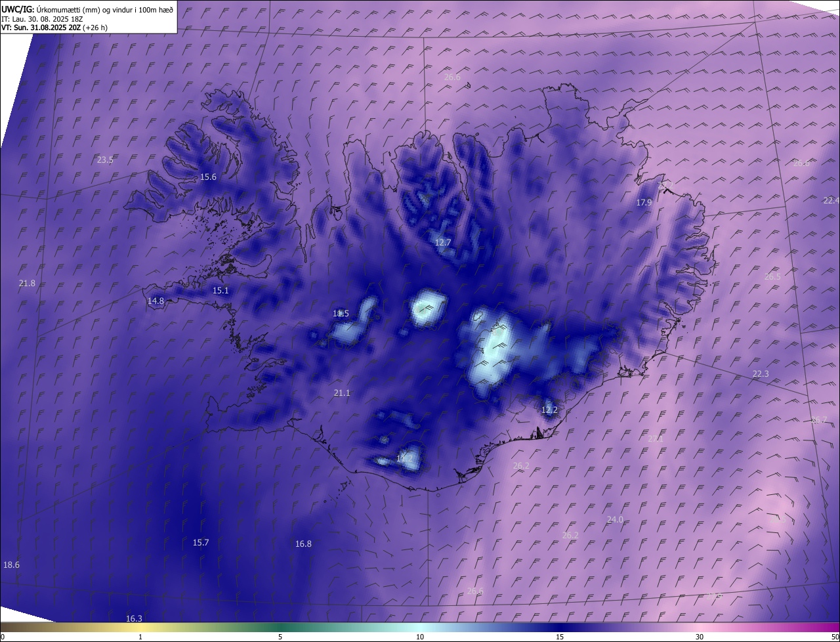Click the 24.0 value on the map
This screenshot has height=642, width=840.
click(x=615, y=520)
